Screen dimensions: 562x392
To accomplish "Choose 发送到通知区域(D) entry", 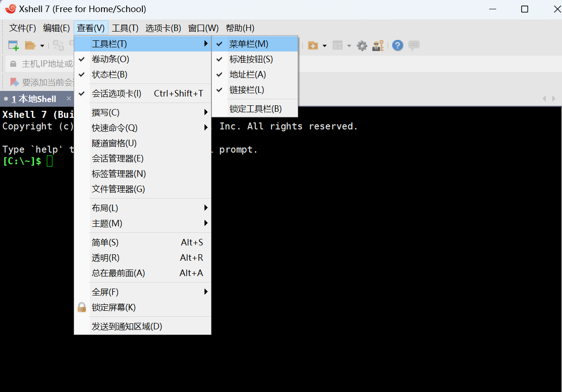I will pos(142,326).
